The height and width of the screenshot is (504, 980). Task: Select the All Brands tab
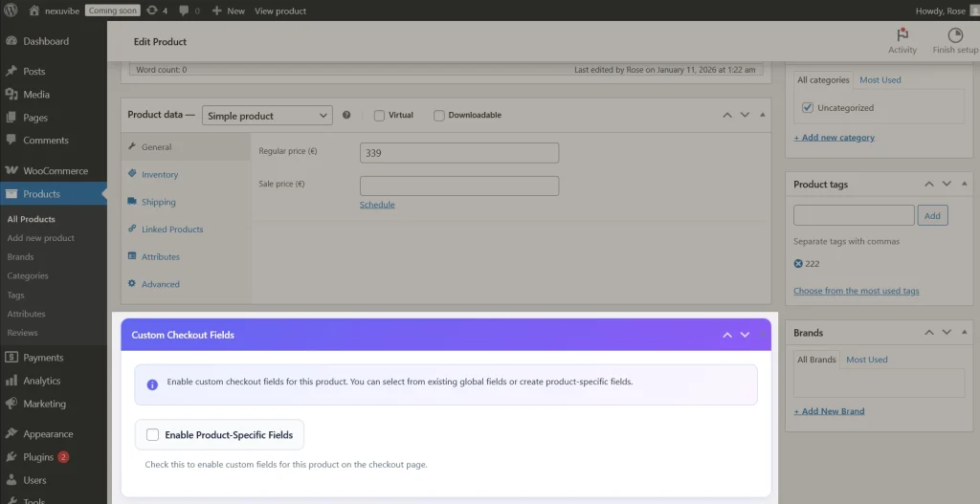click(x=816, y=360)
